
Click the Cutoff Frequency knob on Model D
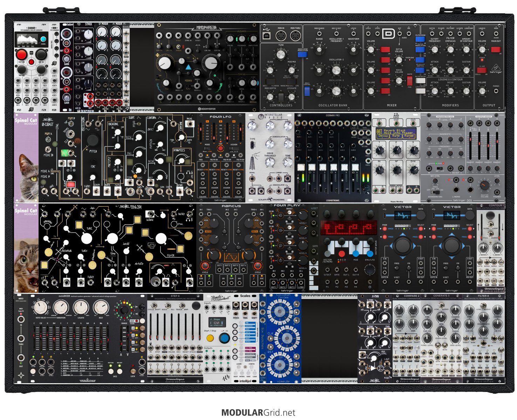pyautogui.click(x=435, y=50)
